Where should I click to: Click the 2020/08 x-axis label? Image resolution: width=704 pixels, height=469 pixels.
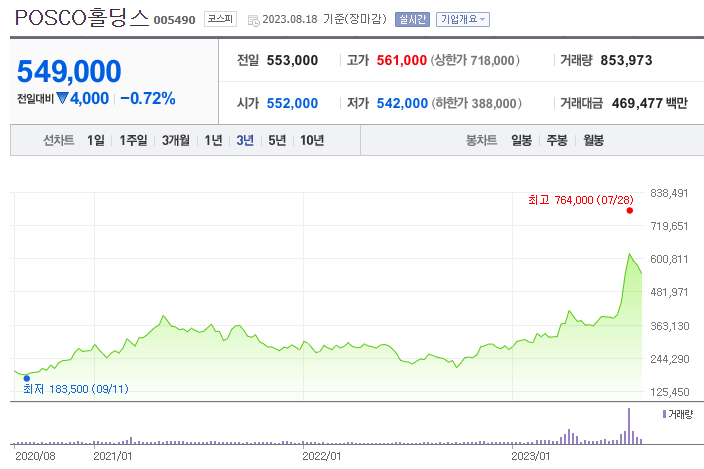[x=35, y=456]
